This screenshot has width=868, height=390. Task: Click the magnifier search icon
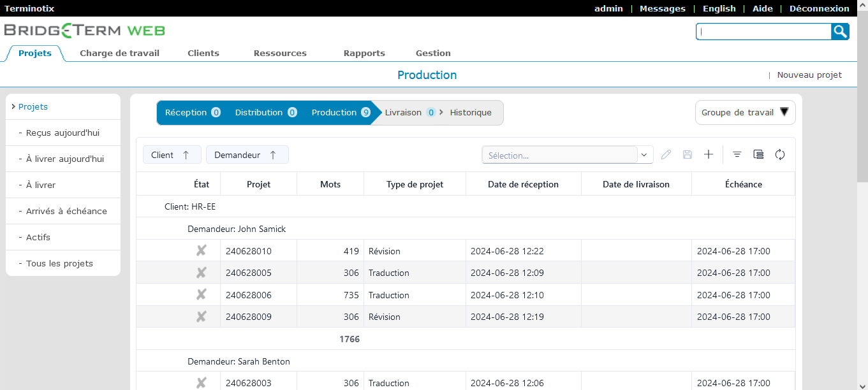click(840, 31)
